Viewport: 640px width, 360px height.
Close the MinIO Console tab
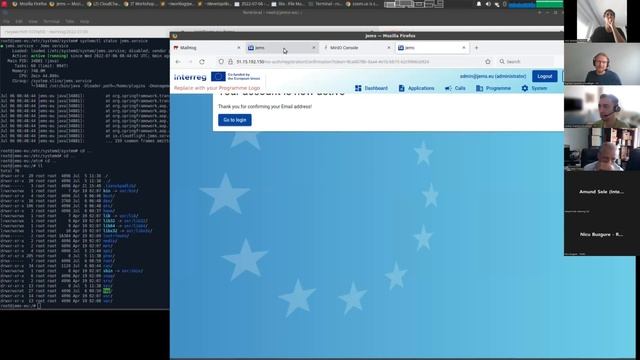point(389,48)
